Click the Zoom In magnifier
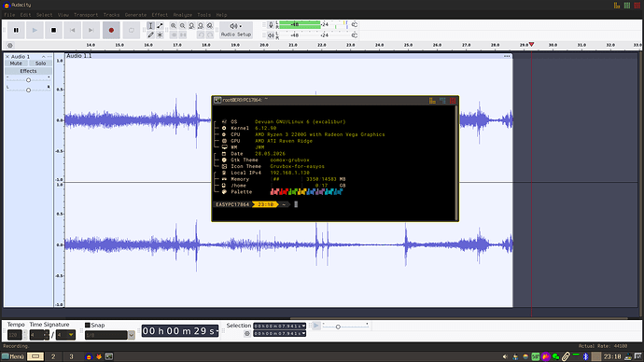 (x=174, y=26)
